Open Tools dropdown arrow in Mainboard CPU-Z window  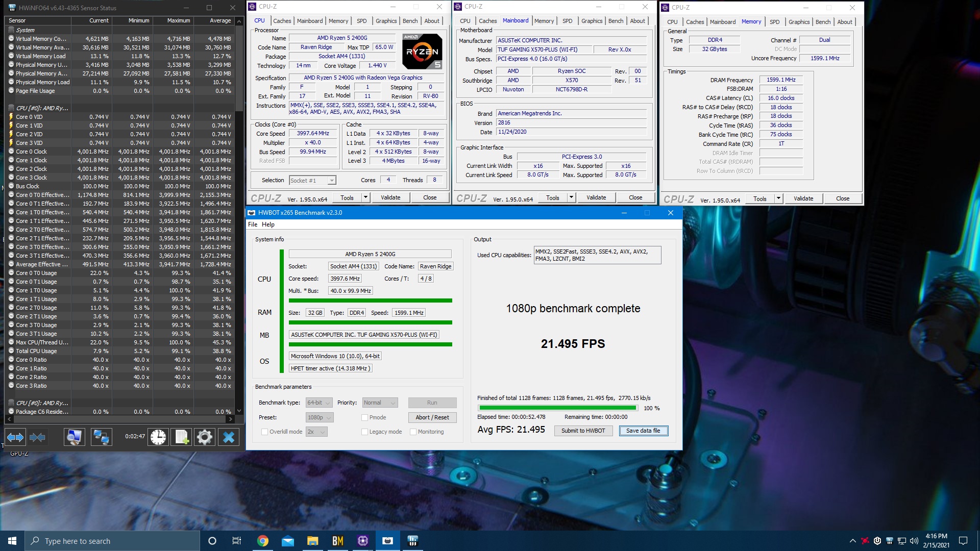[571, 197]
